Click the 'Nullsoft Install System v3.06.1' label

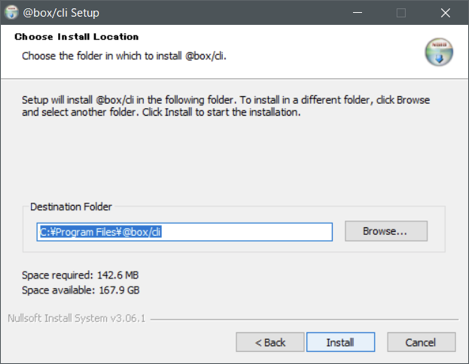click(76, 318)
